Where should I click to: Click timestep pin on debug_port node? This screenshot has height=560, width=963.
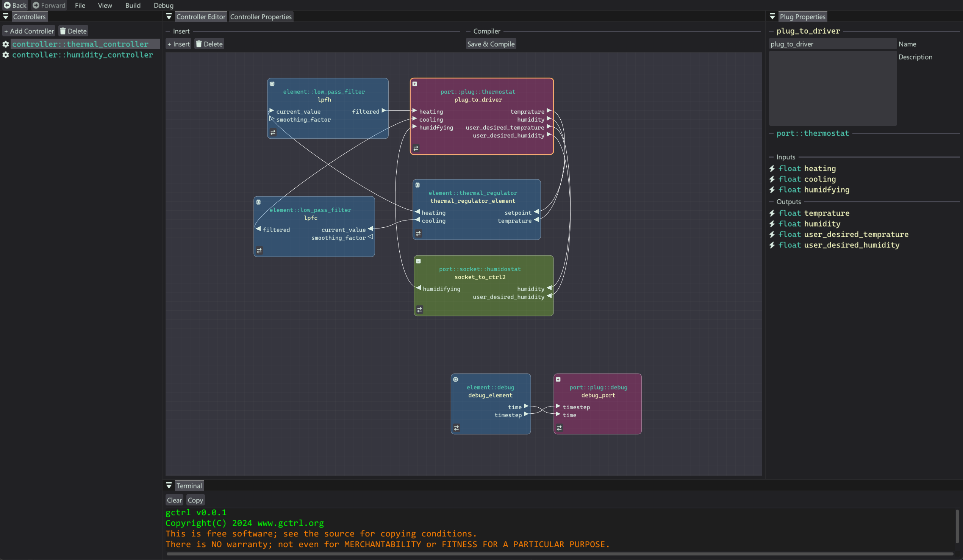point(558,406)
